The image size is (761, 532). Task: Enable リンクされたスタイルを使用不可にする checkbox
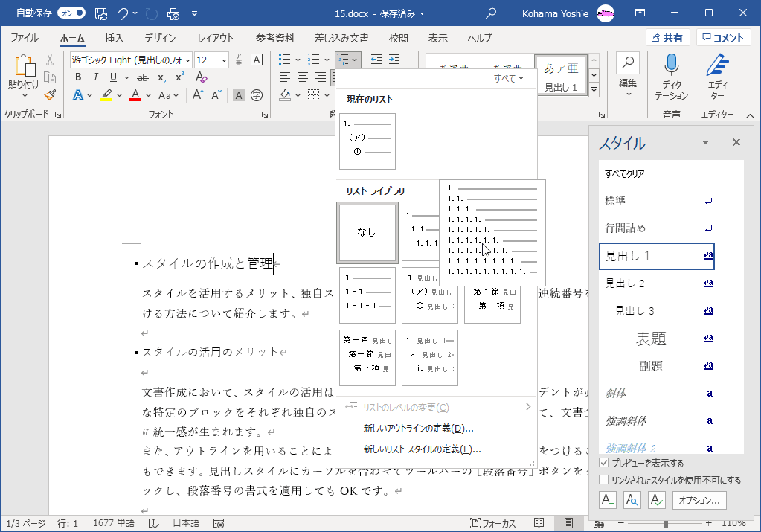coord(604,480)
